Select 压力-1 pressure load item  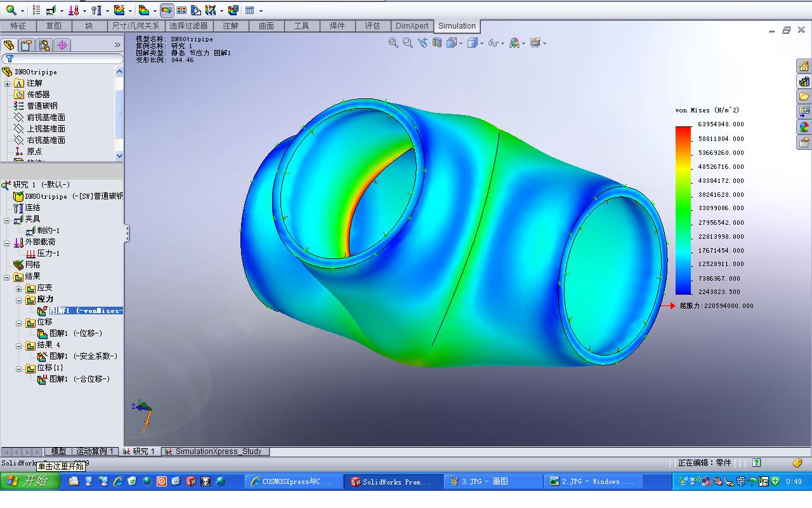click(x=48, y=253)
